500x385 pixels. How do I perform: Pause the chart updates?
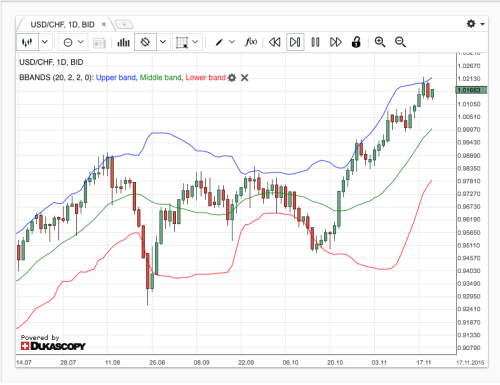315,42
